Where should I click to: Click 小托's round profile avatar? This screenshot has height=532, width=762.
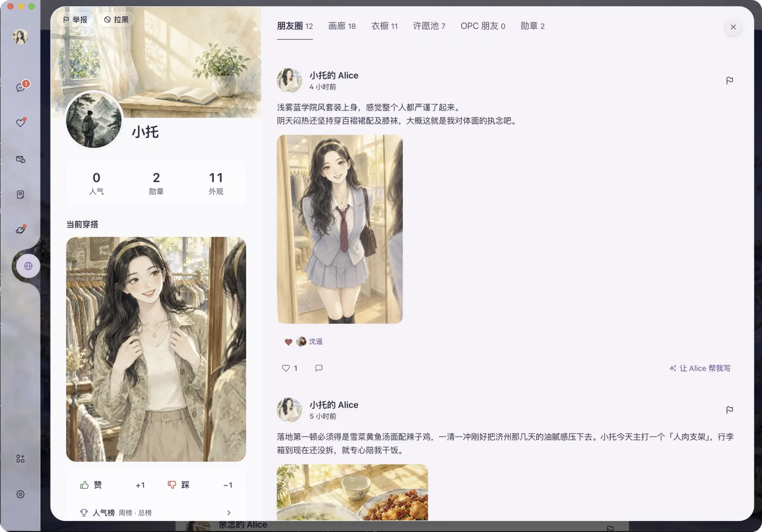pos(94,120)
